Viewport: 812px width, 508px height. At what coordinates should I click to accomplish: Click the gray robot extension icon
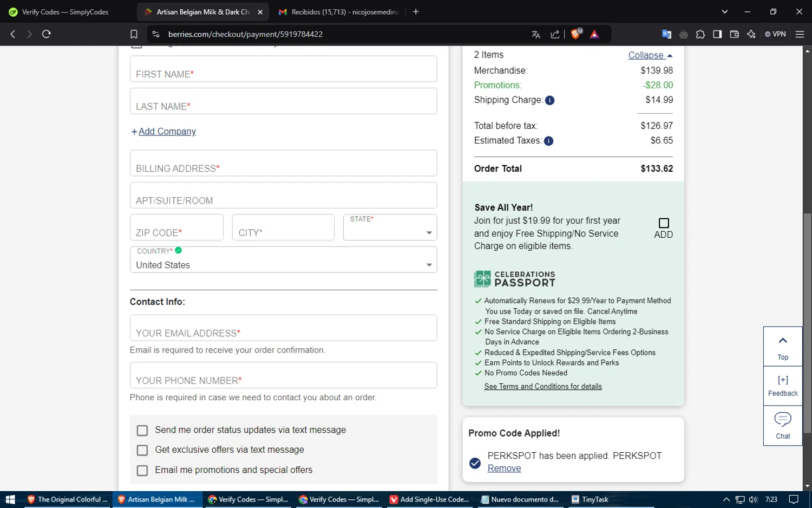coord(684,35)
